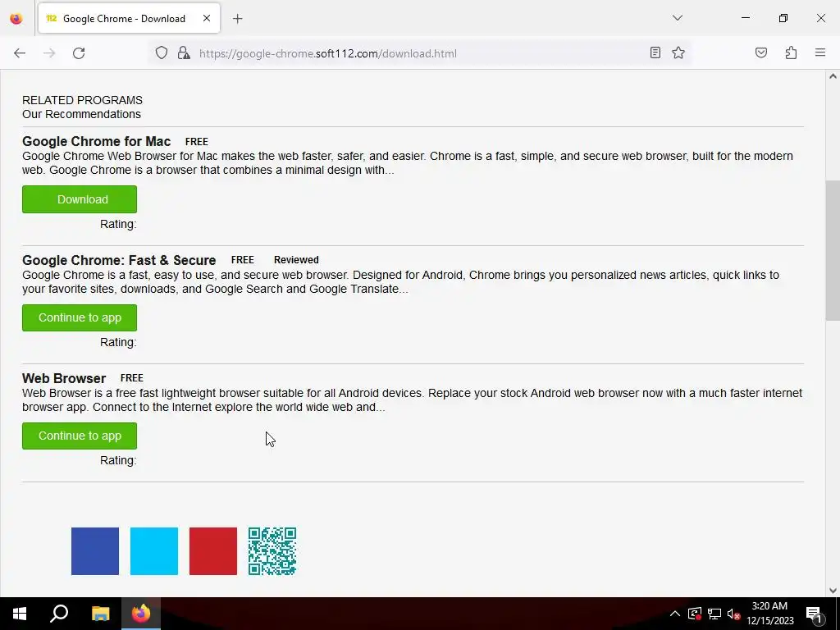Click the Firefox View icon
840x630 pixels.
point(16,19)
